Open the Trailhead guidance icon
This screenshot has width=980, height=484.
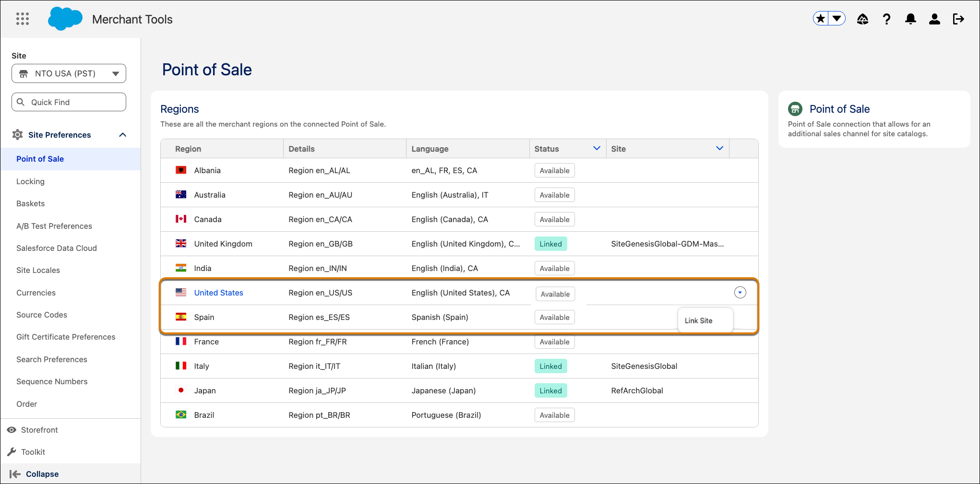pyautogui.click(x=862, y=19)
